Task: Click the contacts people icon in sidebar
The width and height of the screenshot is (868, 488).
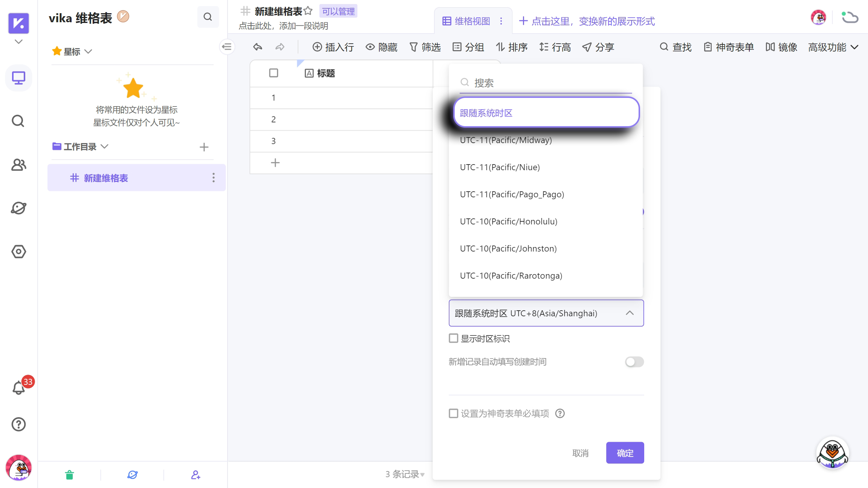Action: (x=18, y=165)
